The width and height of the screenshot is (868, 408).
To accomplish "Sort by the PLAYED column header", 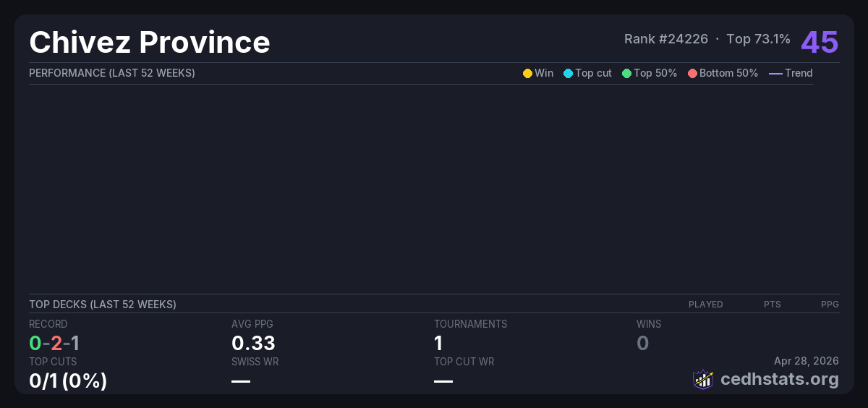I will click(x=705, y=305).
